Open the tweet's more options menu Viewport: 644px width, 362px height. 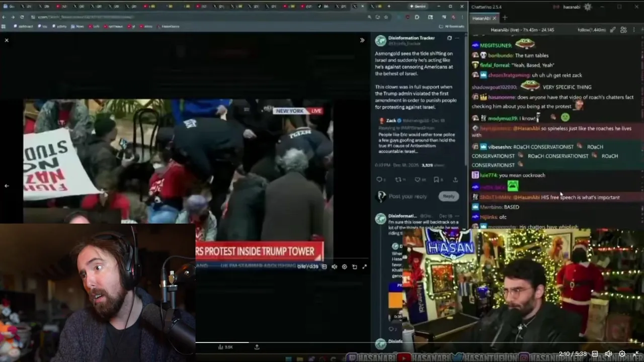457,38
